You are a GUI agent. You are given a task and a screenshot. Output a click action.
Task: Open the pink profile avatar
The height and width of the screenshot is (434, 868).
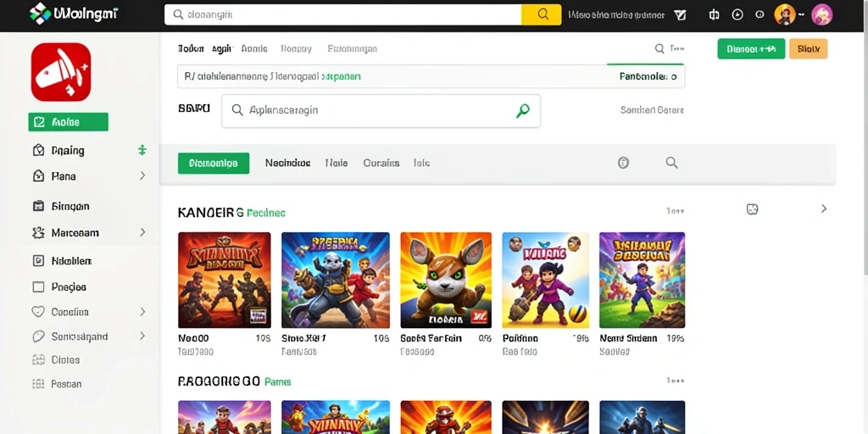point(822,14)
